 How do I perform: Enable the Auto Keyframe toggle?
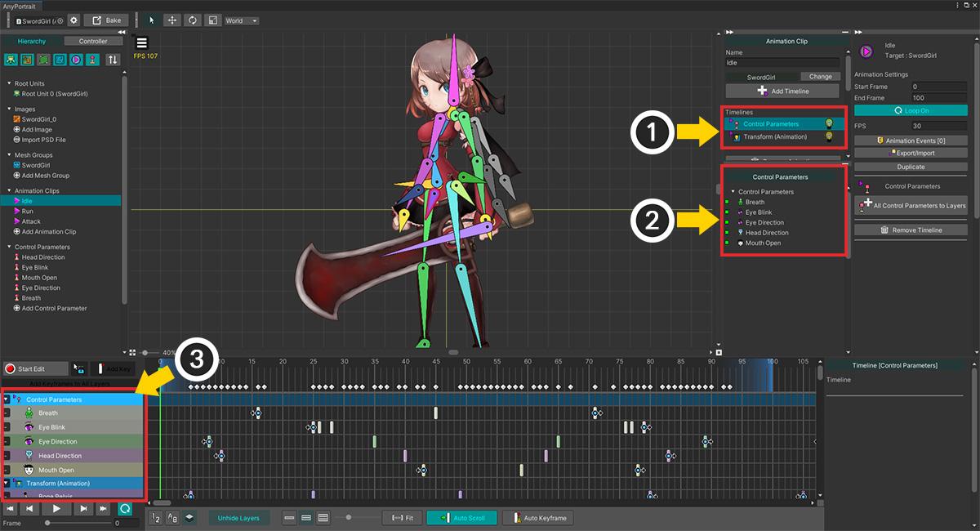[539, 518]
